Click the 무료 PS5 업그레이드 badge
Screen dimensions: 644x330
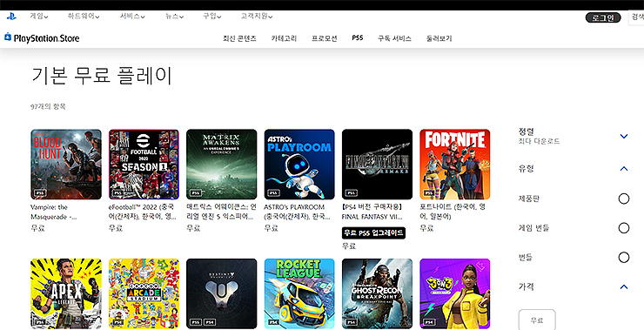pos(373,233)
